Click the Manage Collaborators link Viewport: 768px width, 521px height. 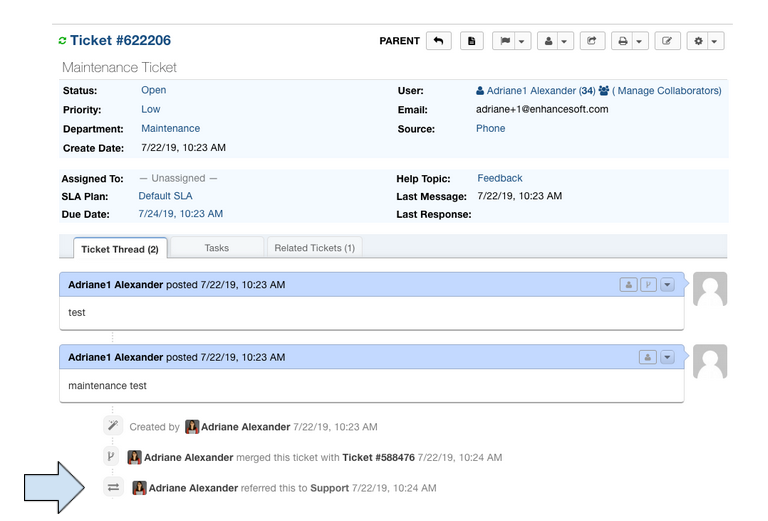[x=665, y=91]
